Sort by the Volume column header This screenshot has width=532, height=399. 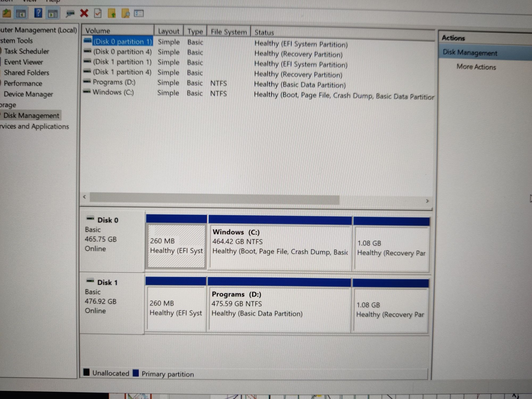[118, 31]
